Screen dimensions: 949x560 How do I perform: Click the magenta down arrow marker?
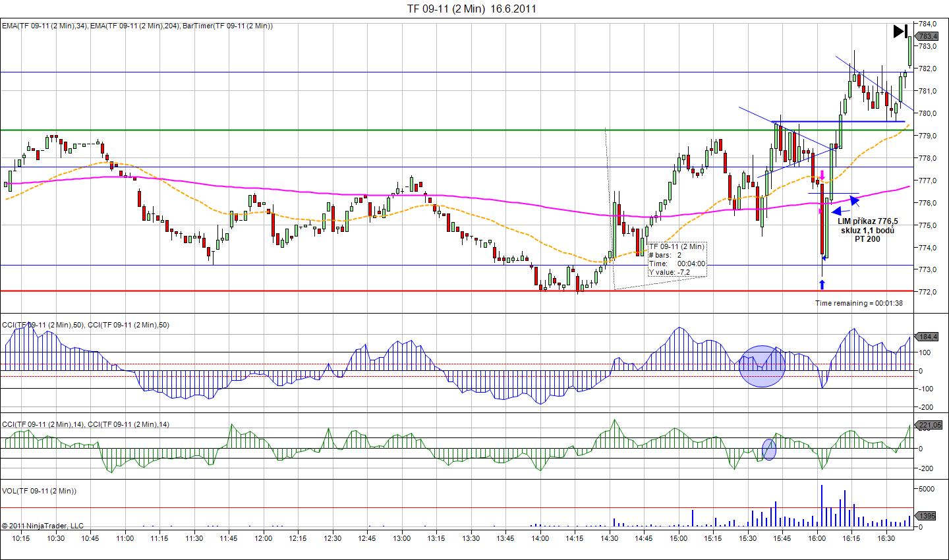(822, 175)
